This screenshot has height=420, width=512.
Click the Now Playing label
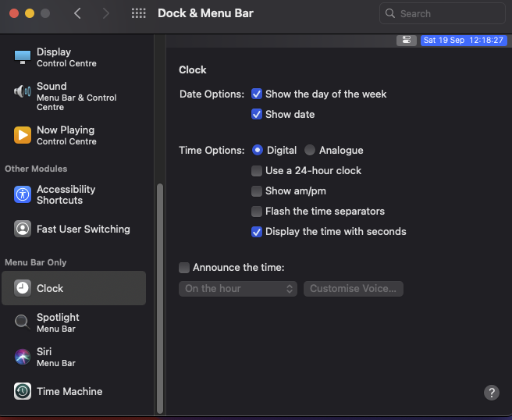(66, 130)
